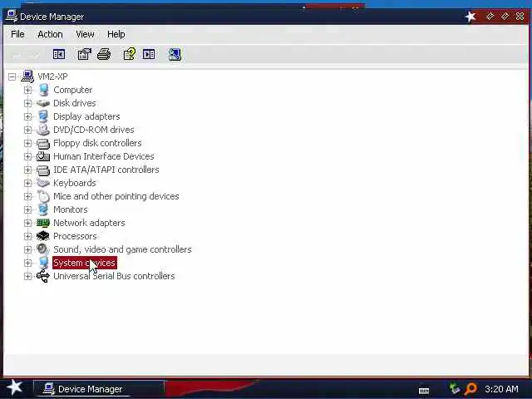Click the Keyboards category icon
The image size is (532, 399).
43,183
